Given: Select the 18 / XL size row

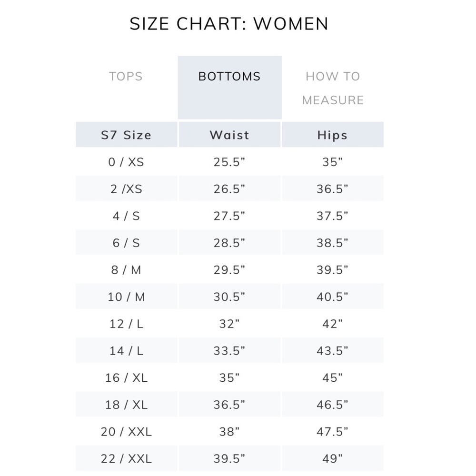Looking at the screenshot, I should tap(230, 404).
